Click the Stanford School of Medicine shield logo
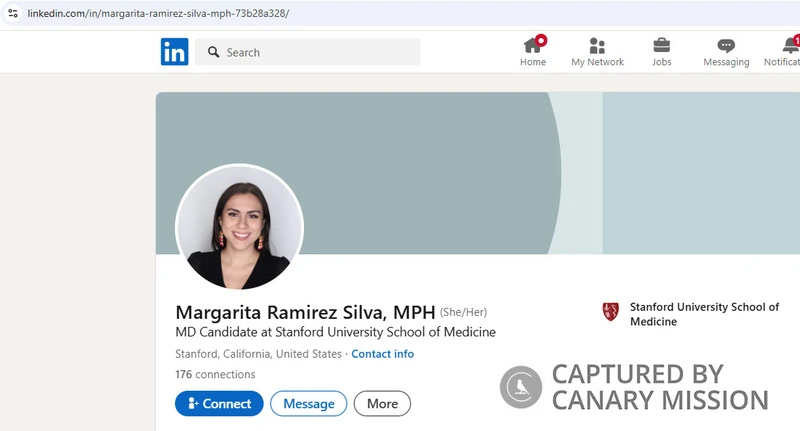The image size is (800, 431). [x=610, y=311]
